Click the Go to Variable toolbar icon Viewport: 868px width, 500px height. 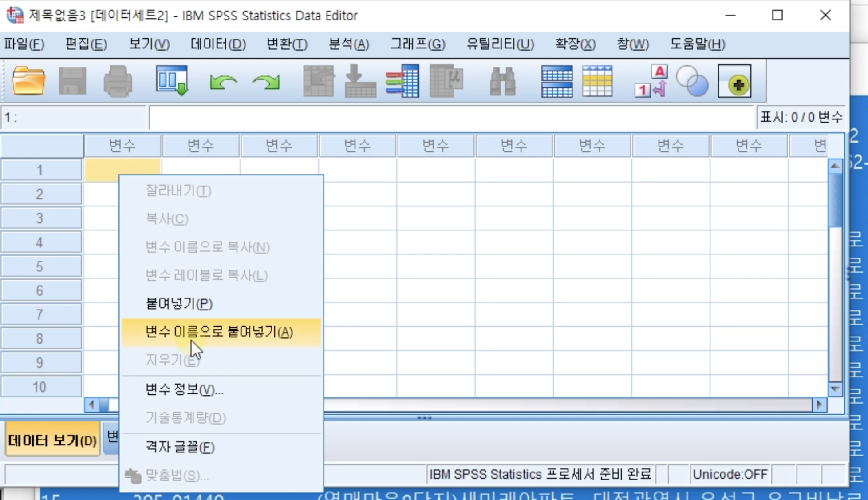[x=360, y=81]
